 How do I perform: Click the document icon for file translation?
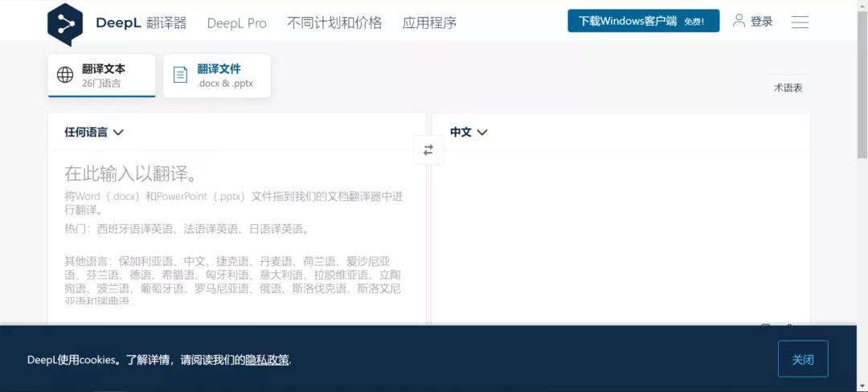pyautogui.click(x=181, y=76)
